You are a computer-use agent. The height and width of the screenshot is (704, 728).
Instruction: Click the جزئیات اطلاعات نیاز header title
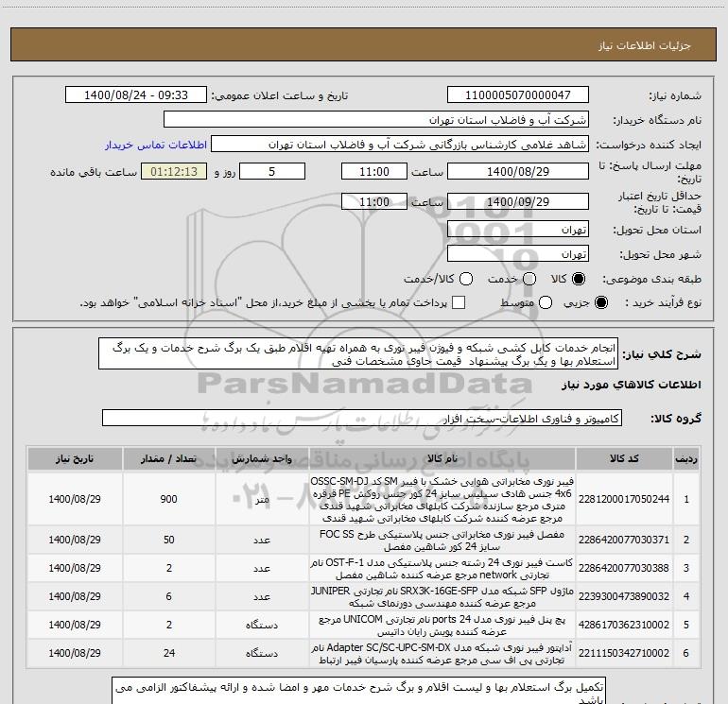coord(645,45)
